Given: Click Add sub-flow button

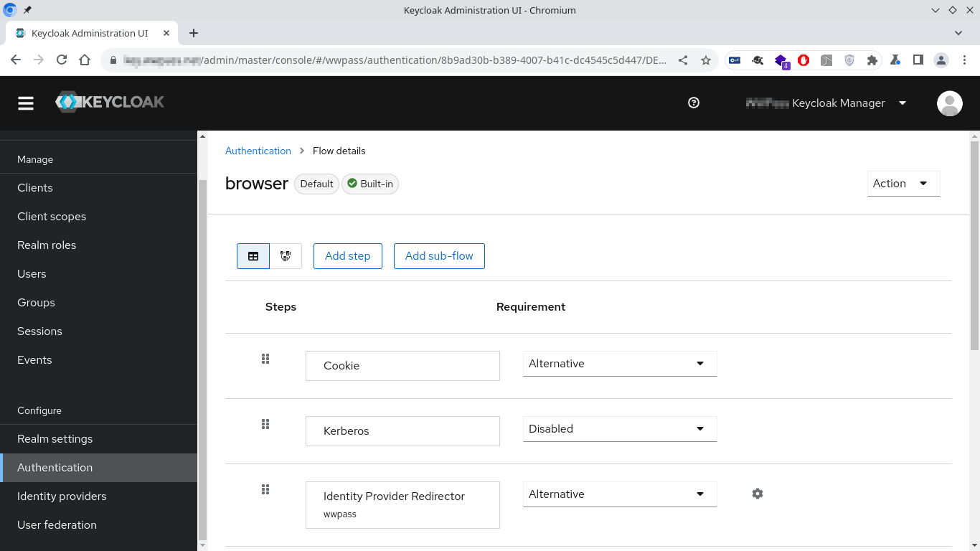Looking at the screenshot, I should [x=439, y=256].
